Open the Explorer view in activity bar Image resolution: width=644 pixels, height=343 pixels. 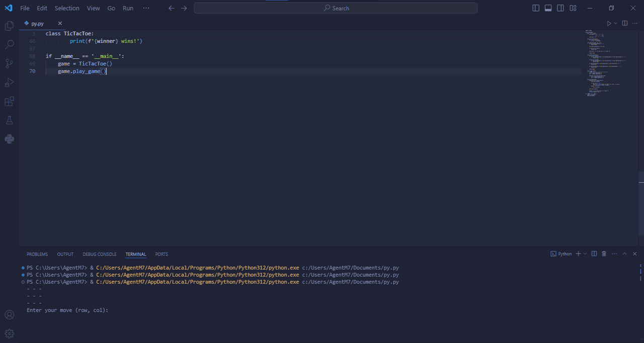coord(9,26)
